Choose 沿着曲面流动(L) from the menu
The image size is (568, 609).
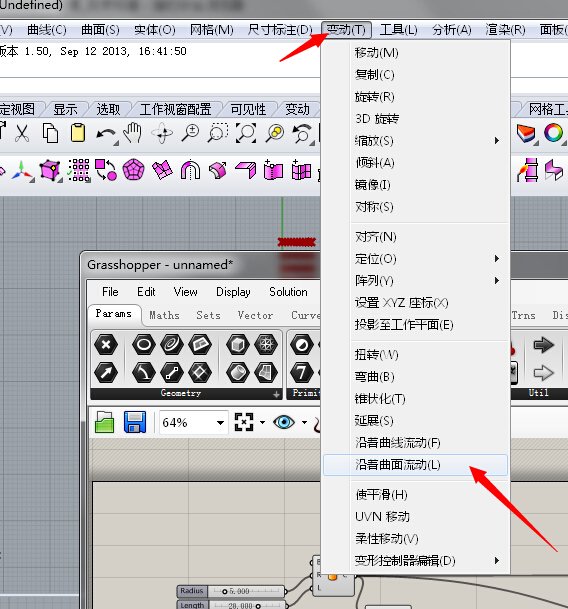point(415,465)
